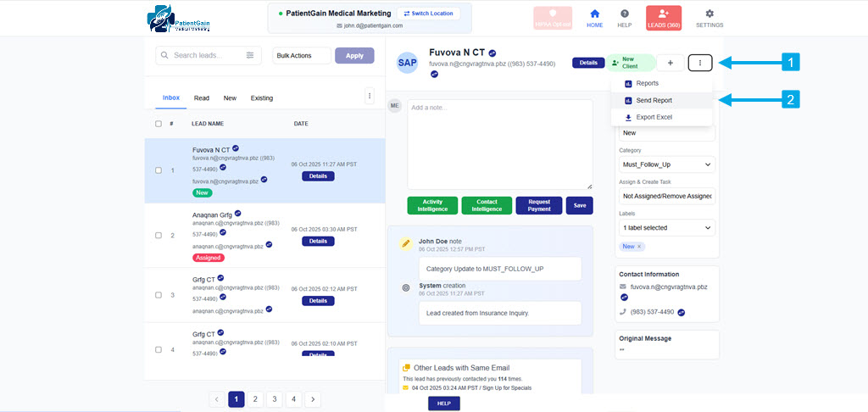Click the New Client button
868x412 pixels.
tap(631, 63)
